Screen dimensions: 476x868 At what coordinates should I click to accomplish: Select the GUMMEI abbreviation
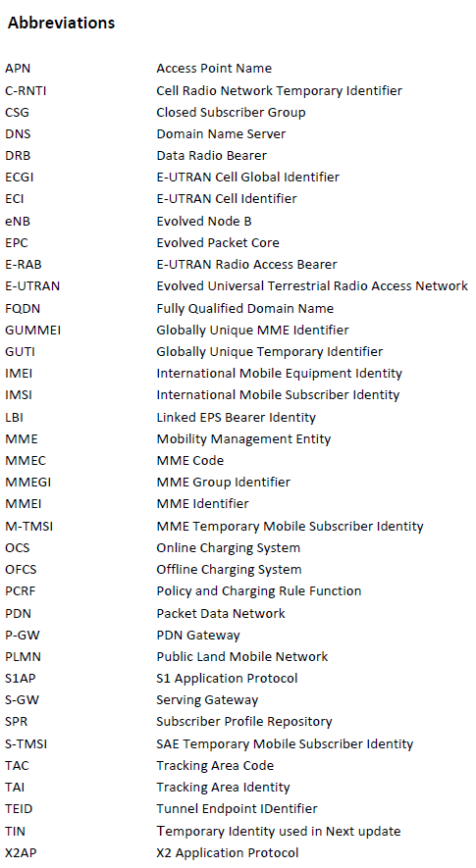[x=32, y=330]
